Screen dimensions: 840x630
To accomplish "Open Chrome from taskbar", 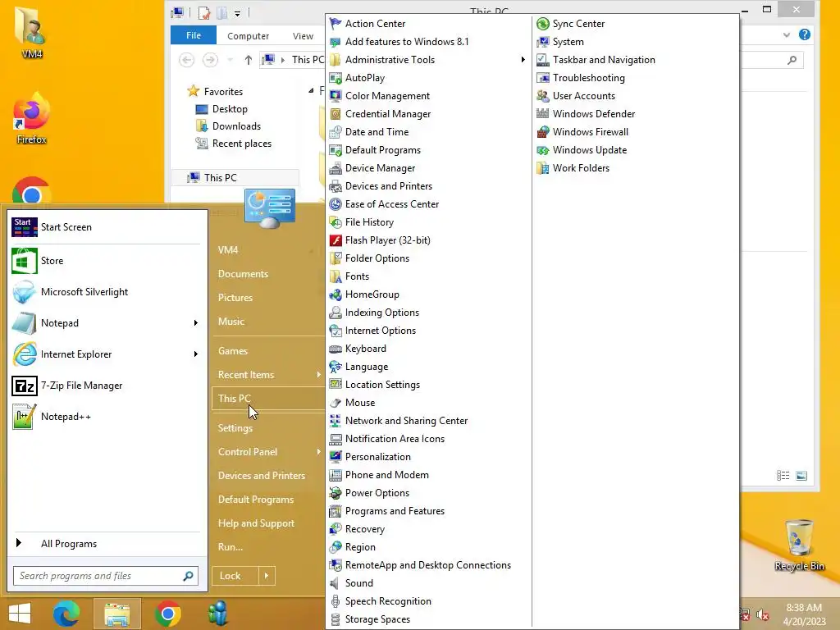I will (167, 614).
